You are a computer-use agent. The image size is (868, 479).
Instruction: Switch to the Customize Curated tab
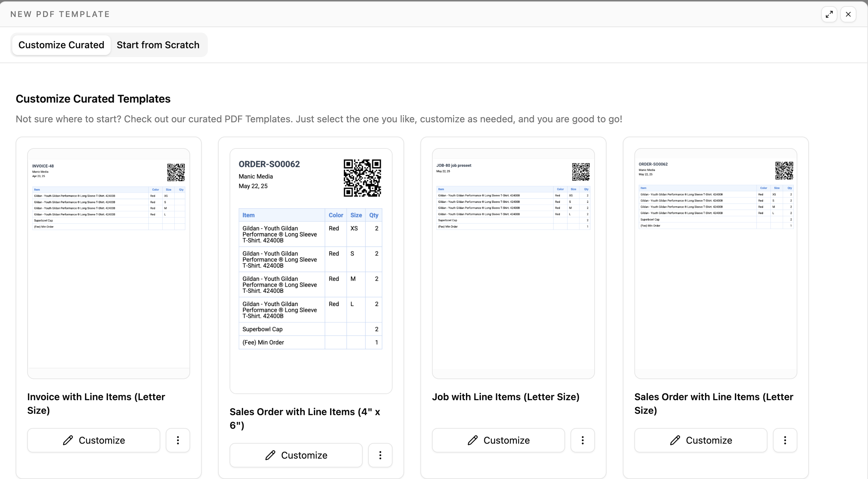tap(61, 45)
